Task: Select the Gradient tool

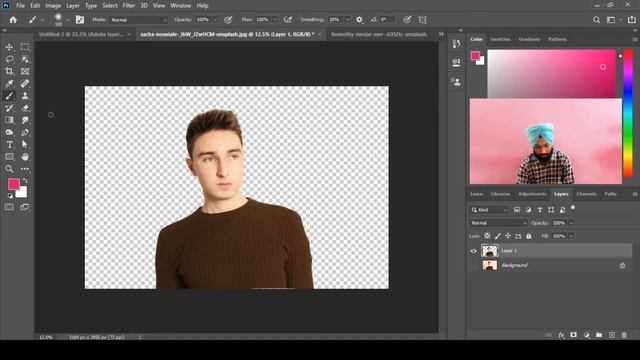Action: (9, 120)
